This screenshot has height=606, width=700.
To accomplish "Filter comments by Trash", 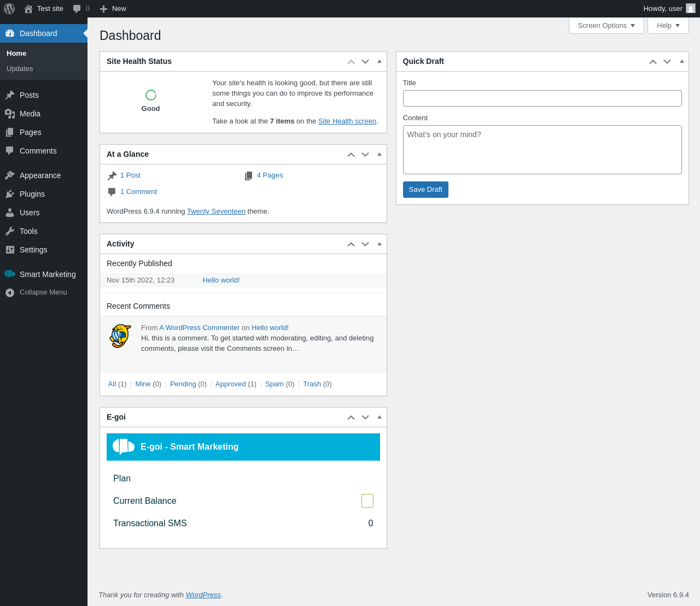I will [x=312, y=384].
